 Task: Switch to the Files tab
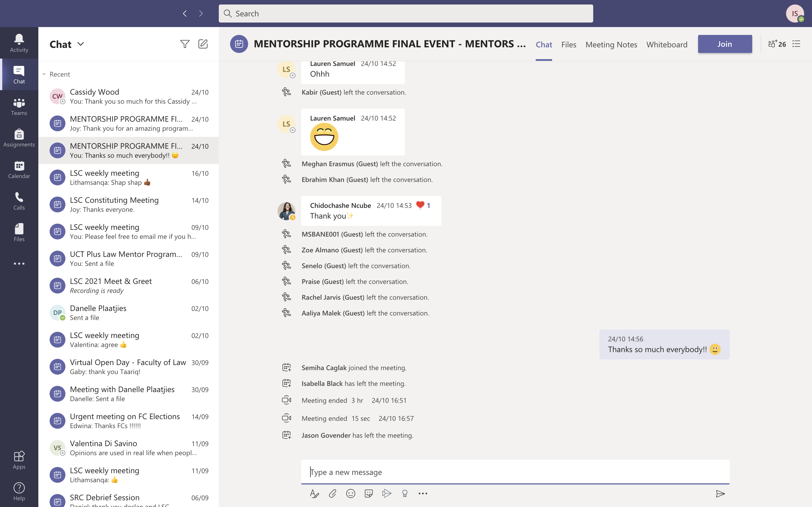[568, 45]
